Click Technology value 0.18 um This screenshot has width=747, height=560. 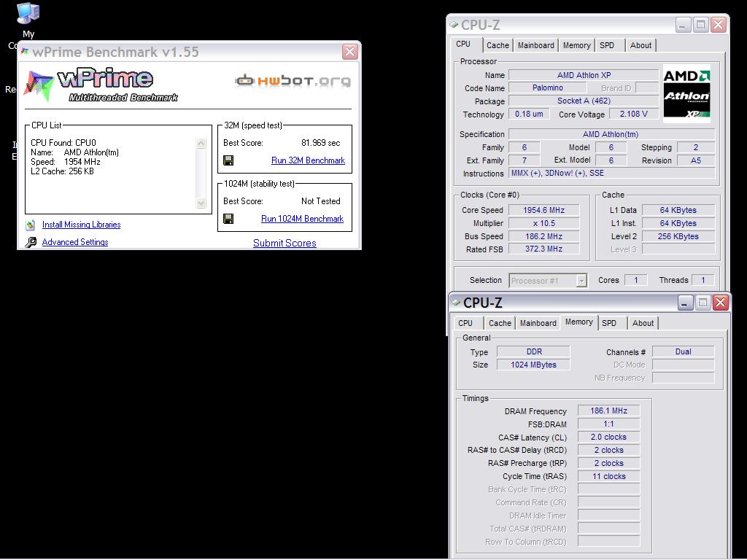click(x=529, y=114)
